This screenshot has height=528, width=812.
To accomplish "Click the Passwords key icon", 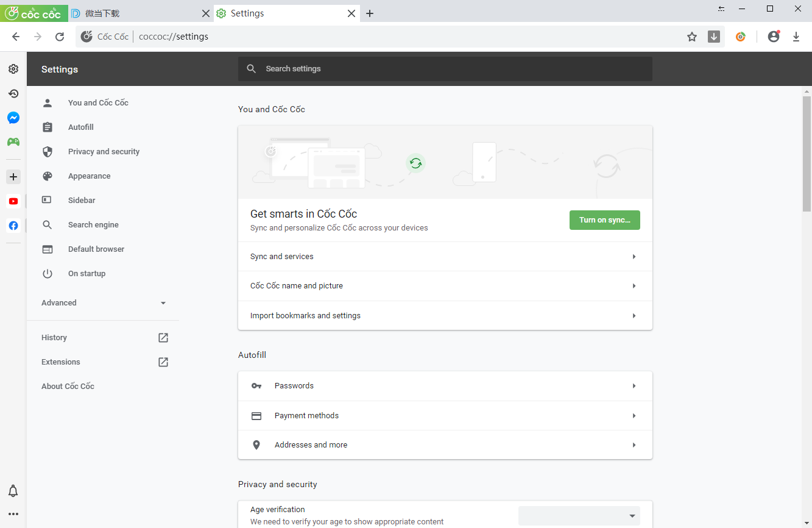I will tap(256, 386).
